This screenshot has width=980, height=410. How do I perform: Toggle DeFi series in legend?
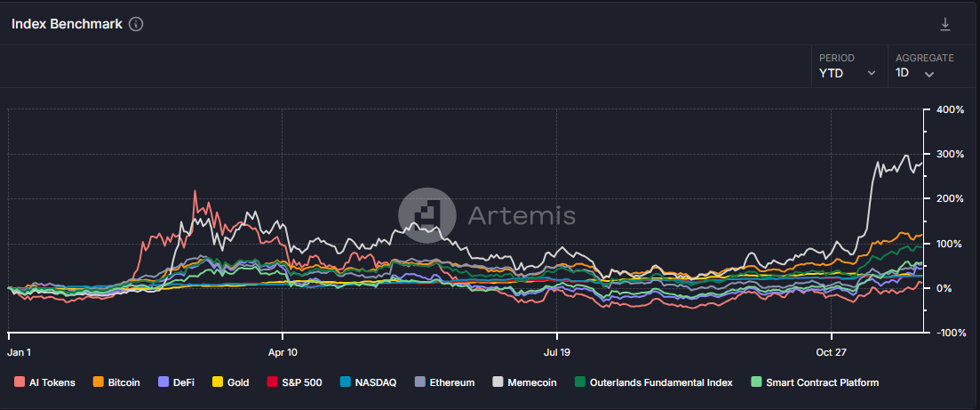point(178,382)
